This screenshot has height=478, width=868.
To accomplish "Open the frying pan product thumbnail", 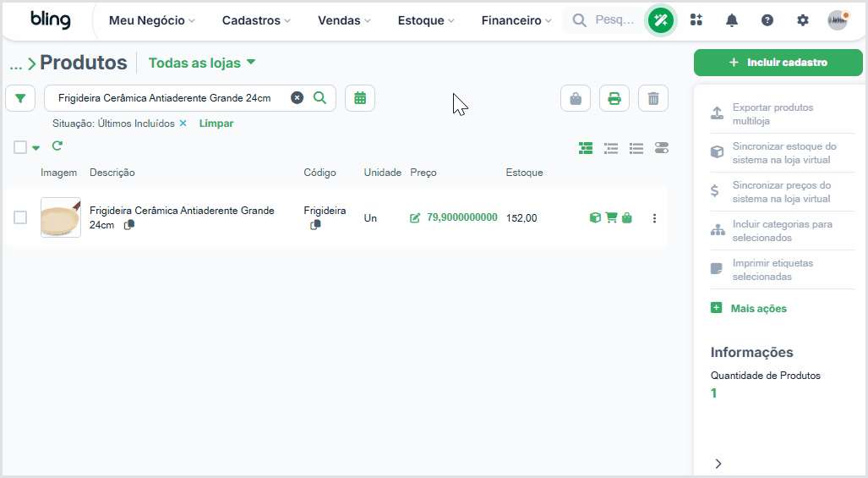I will click(61, 217).
